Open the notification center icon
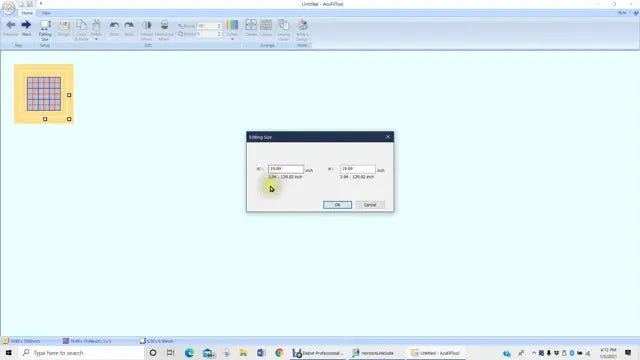The image size is (640, 360). coord(628,353)
